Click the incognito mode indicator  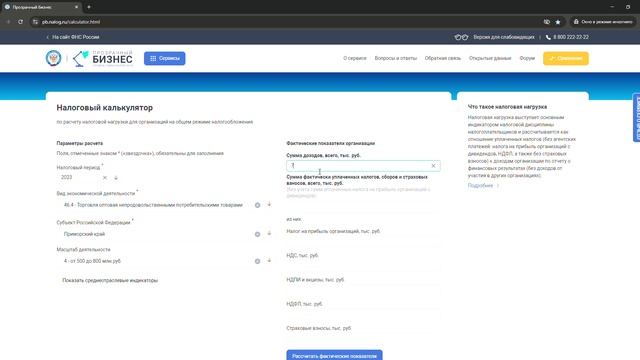[x=603, y=22]
